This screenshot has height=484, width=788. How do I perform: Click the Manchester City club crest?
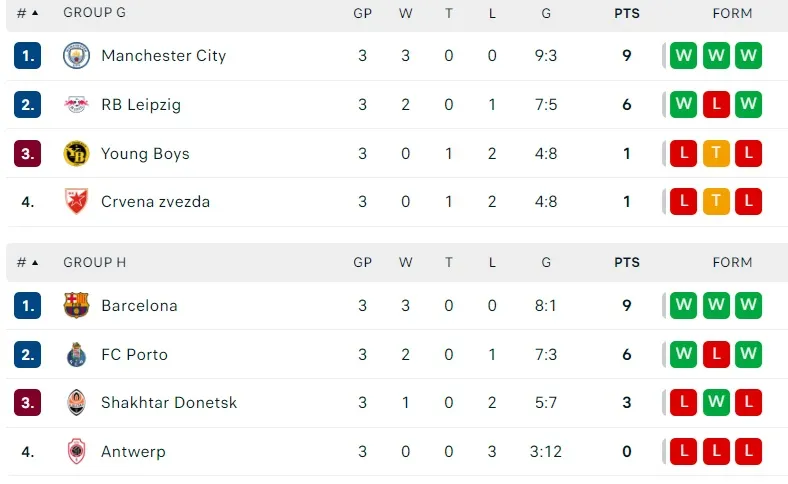[76, 56]
